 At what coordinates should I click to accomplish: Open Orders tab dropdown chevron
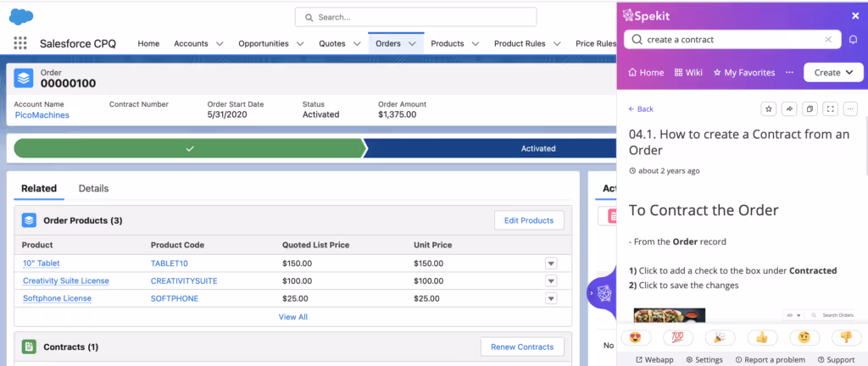(x=412, y=44)
